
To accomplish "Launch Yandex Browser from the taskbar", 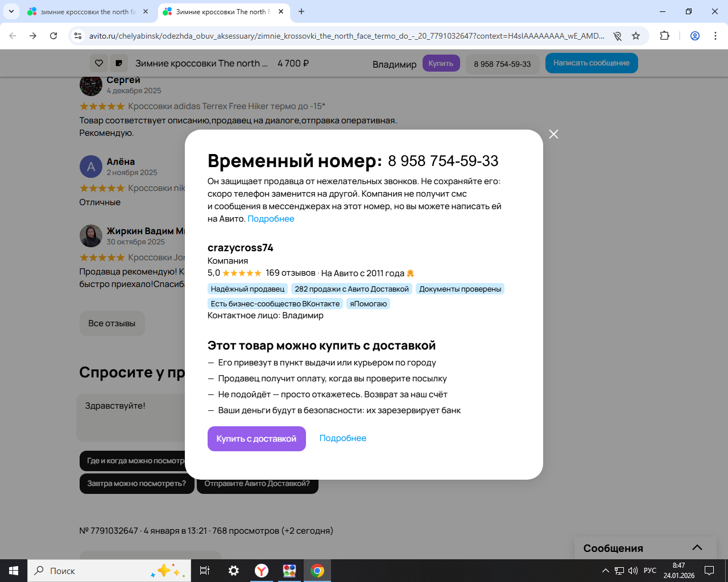I will [x=262, y=571].
